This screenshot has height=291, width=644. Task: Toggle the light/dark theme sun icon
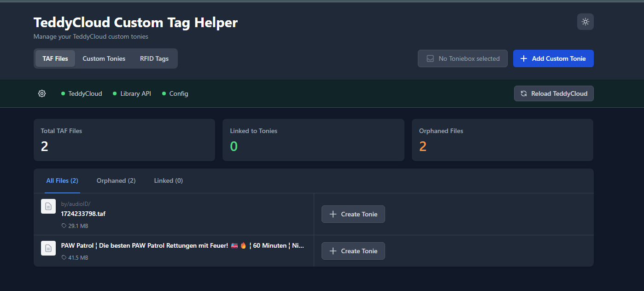pyautogui.click(x=585, y=22)
